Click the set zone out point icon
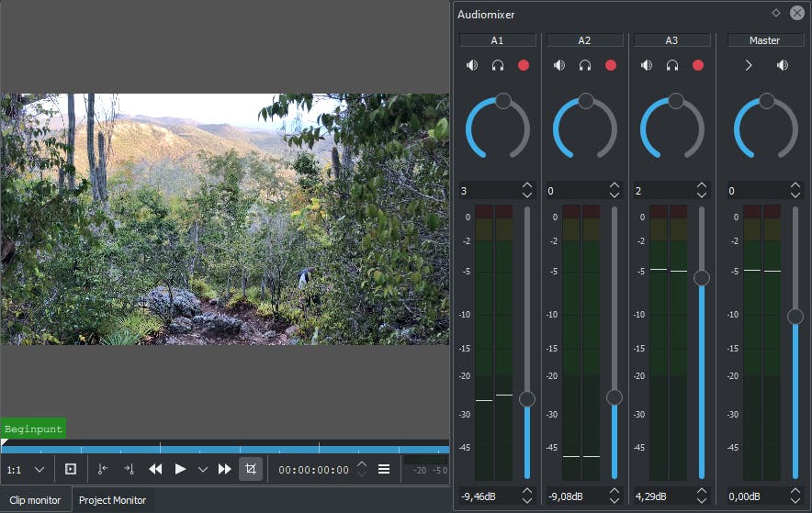The image size is (812, 513). tap(129, 469)
